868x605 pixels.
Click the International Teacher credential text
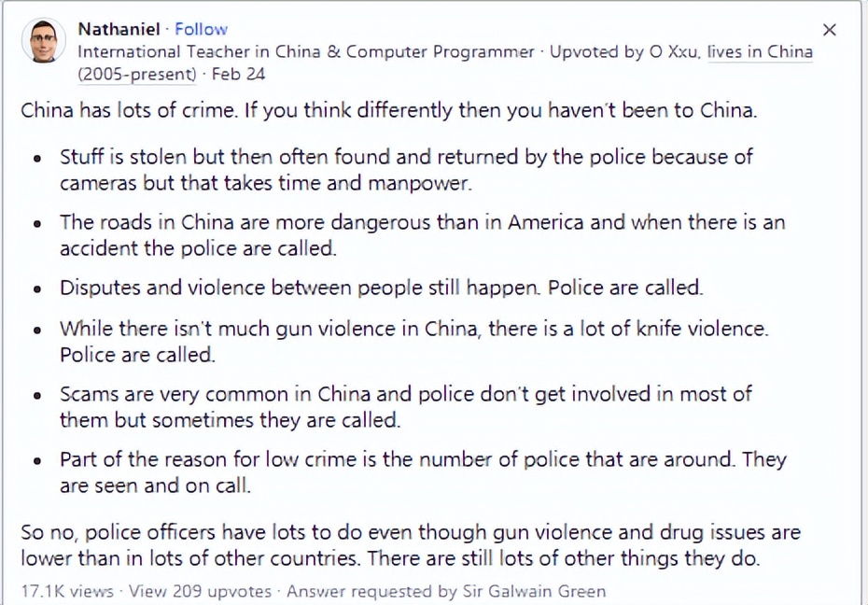[306, 52]
